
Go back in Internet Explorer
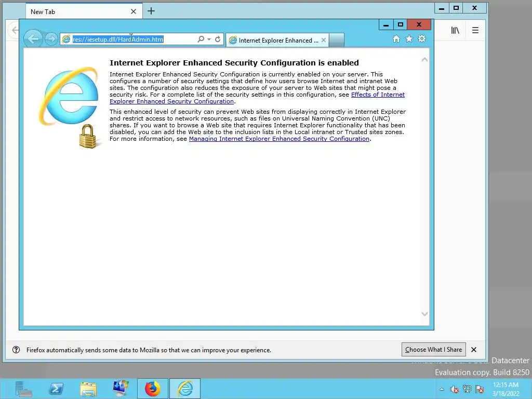tap(33, 39)
